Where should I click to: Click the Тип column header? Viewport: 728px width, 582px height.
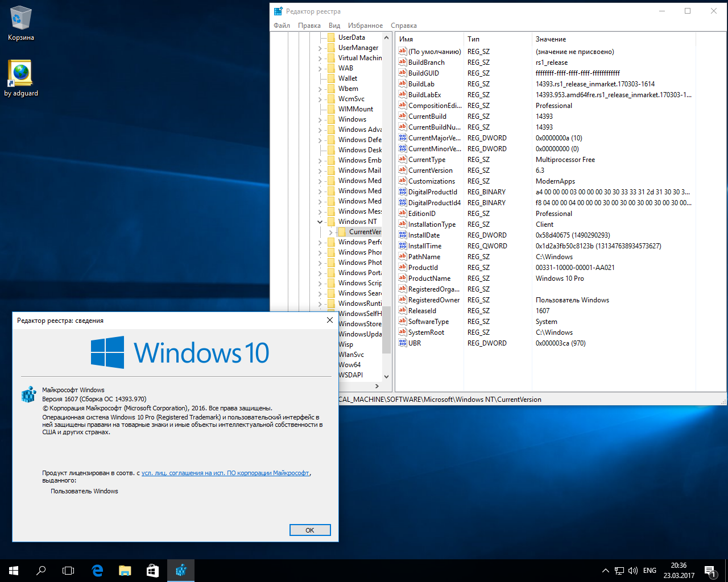click(x=498, y=39)
